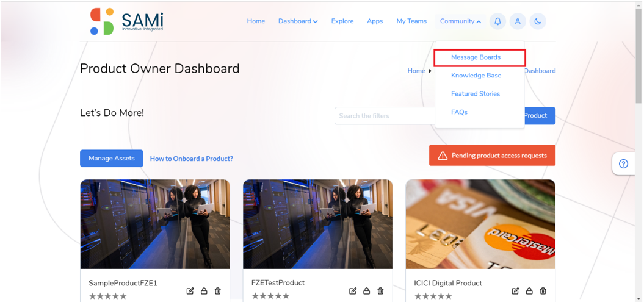
Task: Edit SampleProductFZE1 with pencil icon
Action: (190, 291)
